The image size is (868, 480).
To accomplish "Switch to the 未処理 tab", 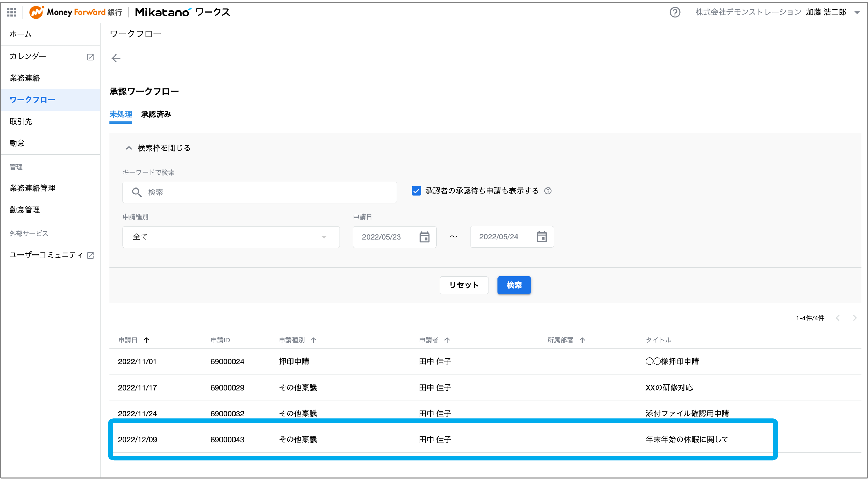I will click(121, 115).
